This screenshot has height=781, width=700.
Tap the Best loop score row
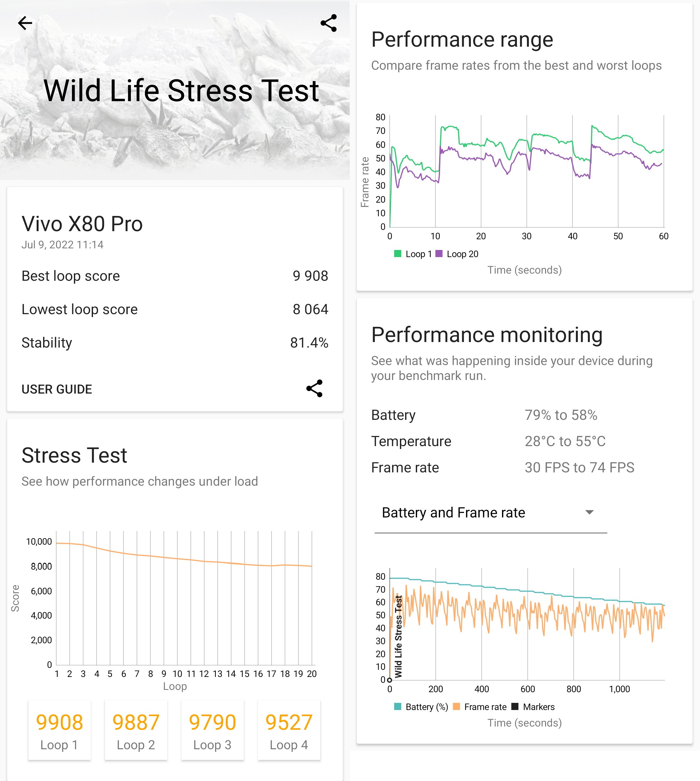[175, 276]
